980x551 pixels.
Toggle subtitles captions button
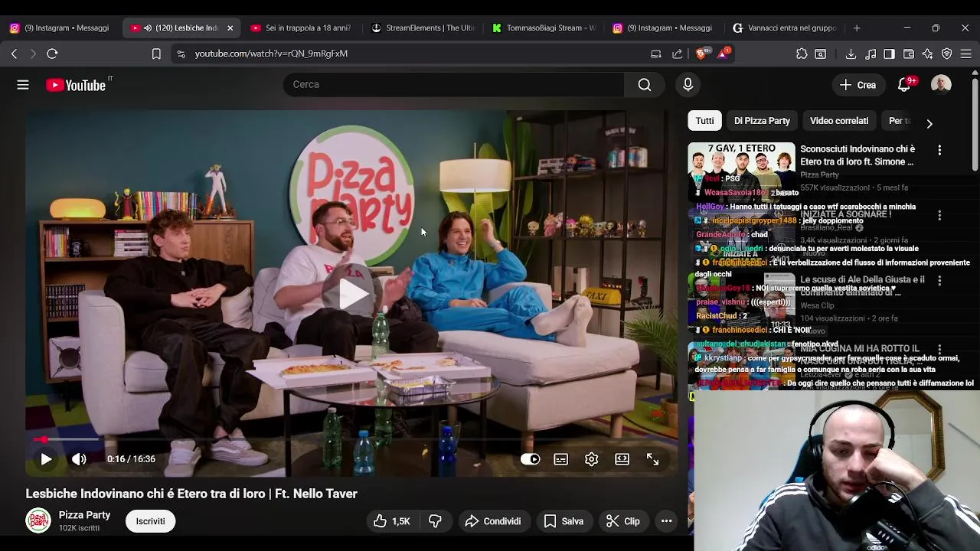pos(561,459)
